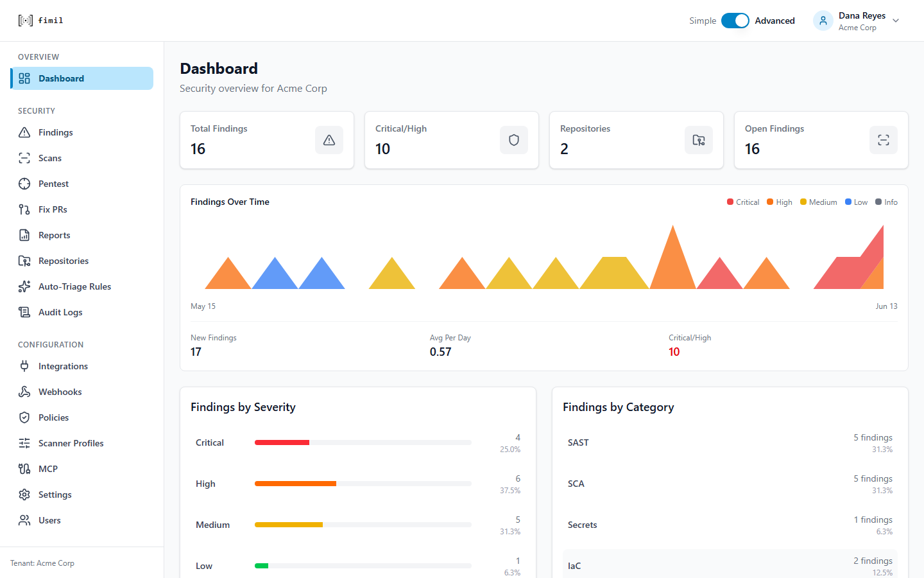924x578 pixels.
Task: Open Webhooks configuration page
Action: (x=82, y=392)
